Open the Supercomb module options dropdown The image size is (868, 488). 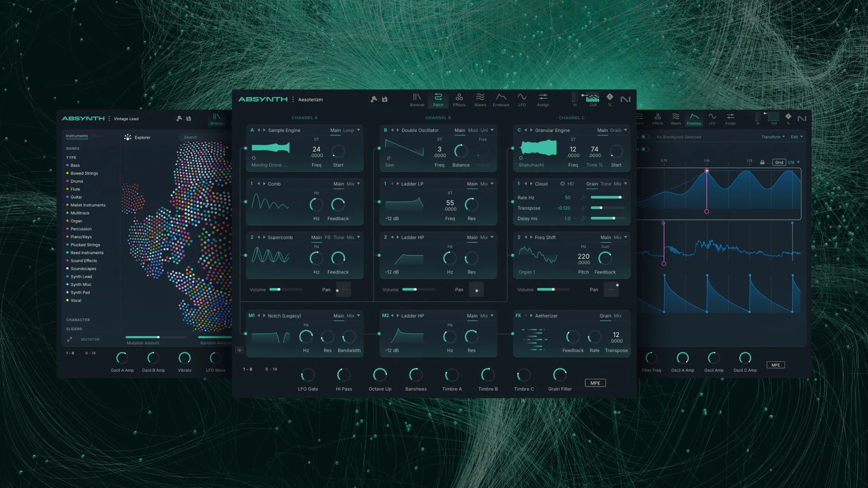(x=359, y=237)
